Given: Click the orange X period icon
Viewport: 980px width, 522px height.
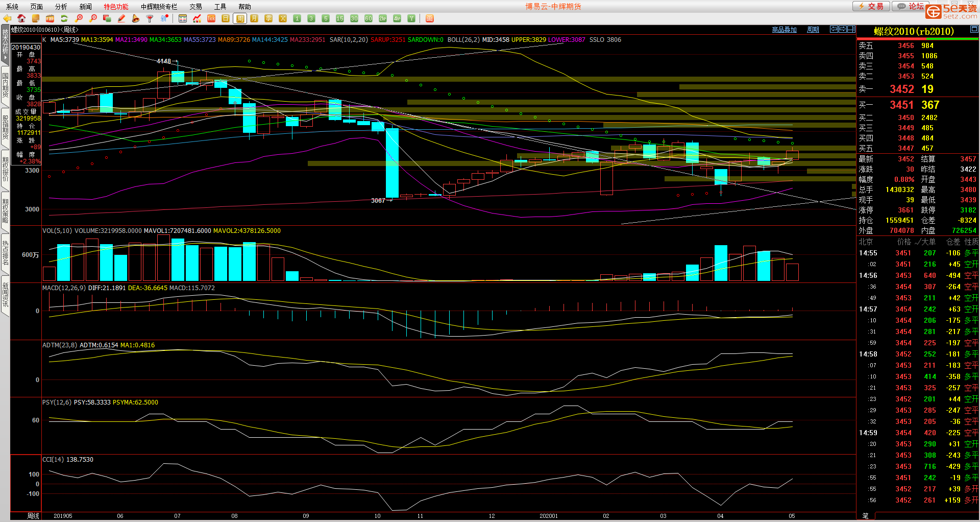Looking at the screenshot, I should click(283, 18).
